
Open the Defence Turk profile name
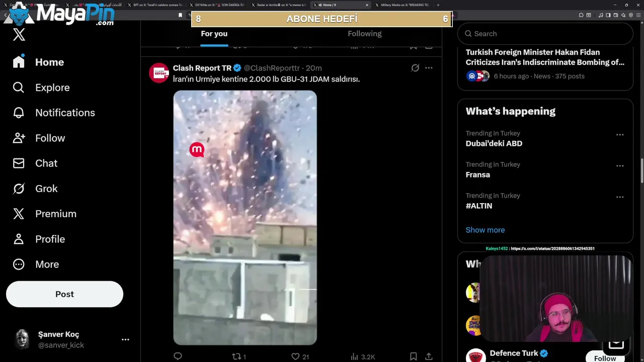(x=514, y=353)
